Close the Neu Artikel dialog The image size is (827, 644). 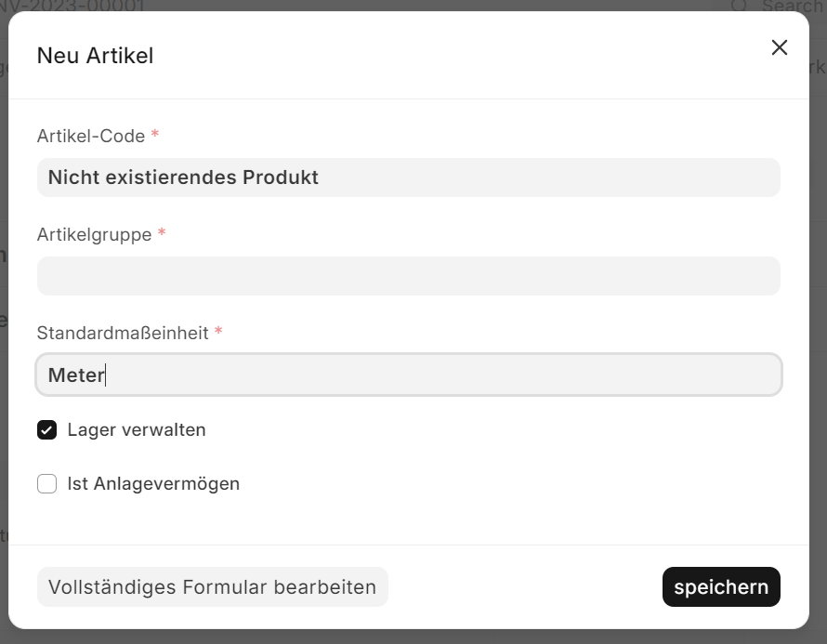pos(779,47)
